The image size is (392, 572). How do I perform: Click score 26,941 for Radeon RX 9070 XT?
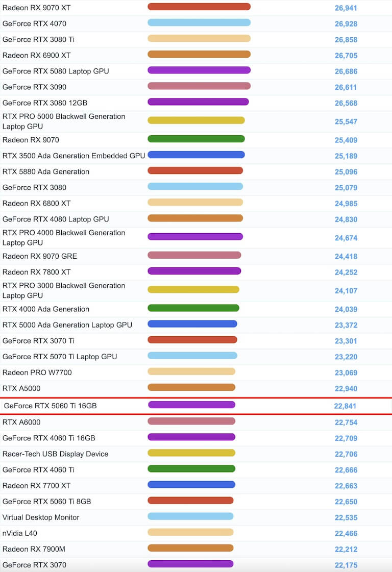346,8
